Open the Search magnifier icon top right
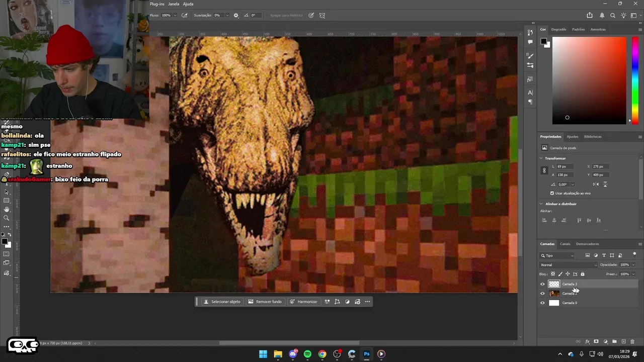The width and height of the screenshot is (644, 362). (613, 15)
